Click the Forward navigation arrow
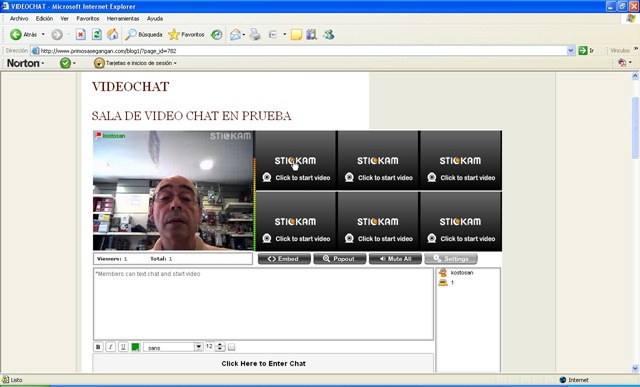 [57, 35]
